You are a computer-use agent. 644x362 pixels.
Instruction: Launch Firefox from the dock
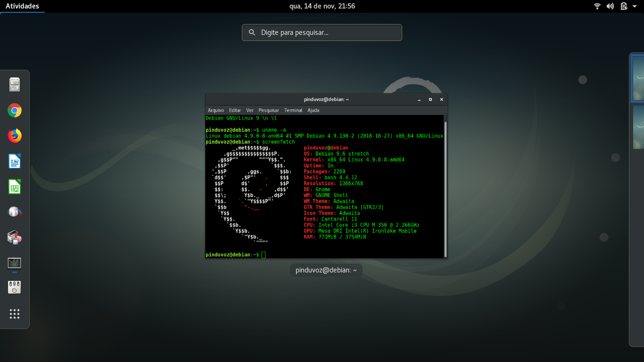tap(15, 136)
